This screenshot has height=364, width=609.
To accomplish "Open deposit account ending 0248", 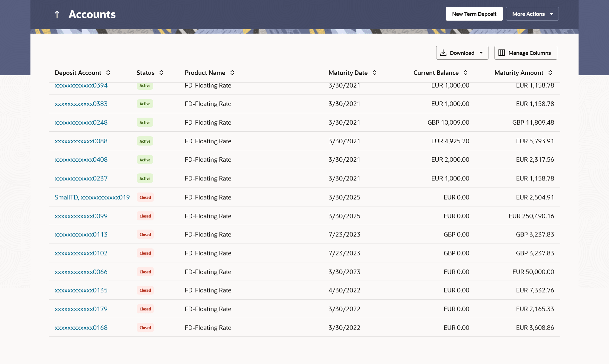I will [81, 122].
